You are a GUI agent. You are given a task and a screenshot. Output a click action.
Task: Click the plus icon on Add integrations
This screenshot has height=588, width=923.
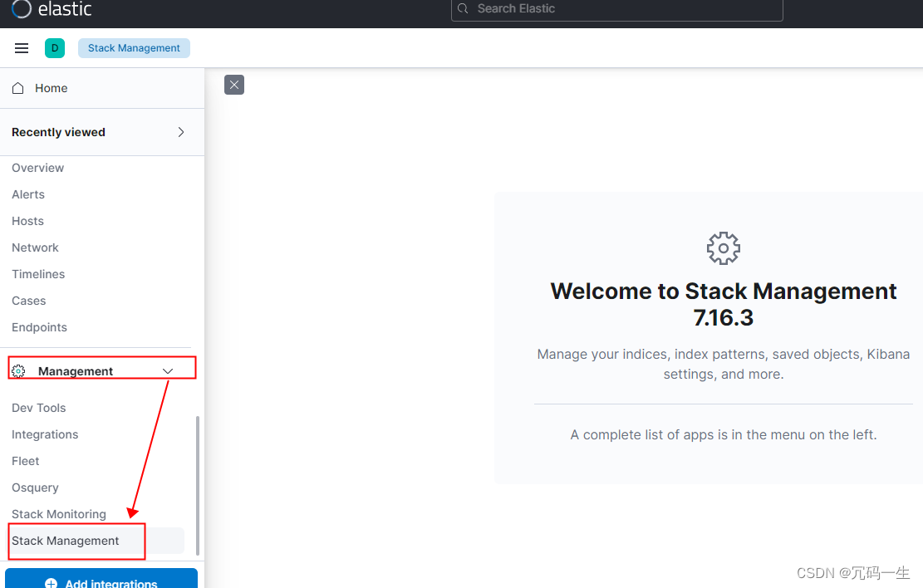point(52,583)
